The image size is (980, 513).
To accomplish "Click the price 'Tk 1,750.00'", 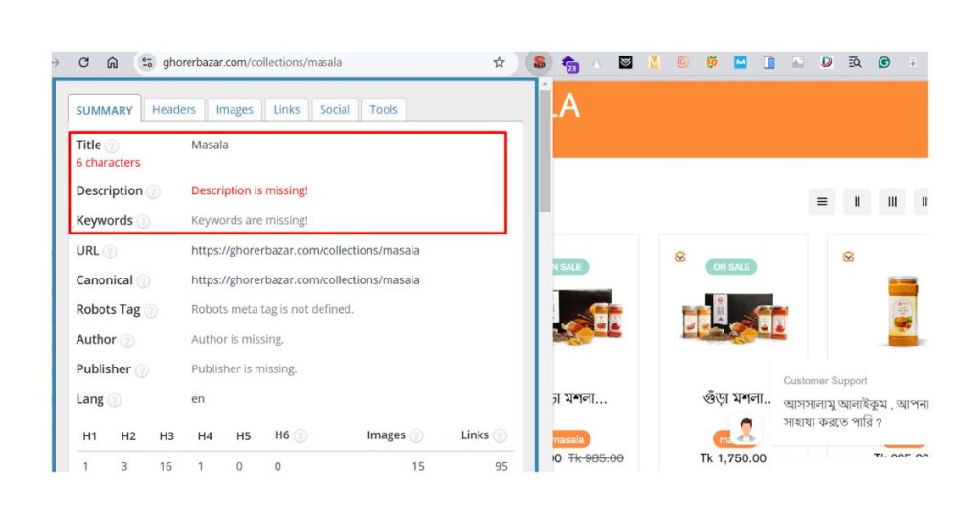I will pos(733,458).
